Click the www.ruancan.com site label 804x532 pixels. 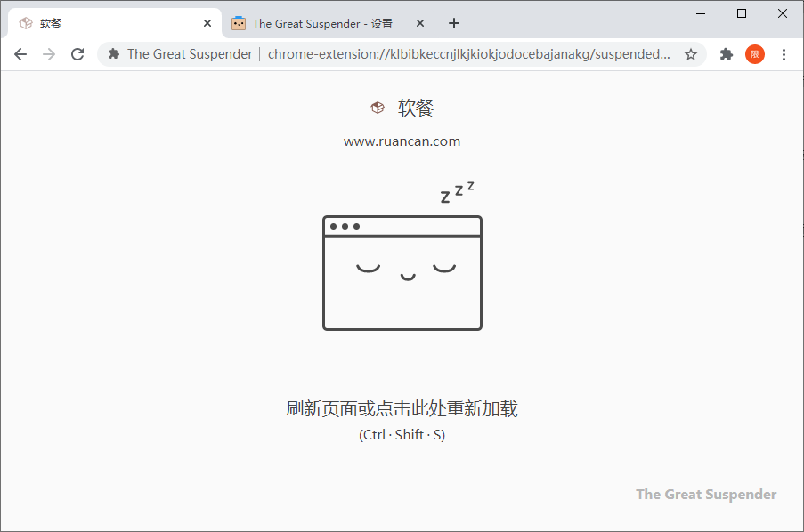pyautogui.click(x=402, y=141)
